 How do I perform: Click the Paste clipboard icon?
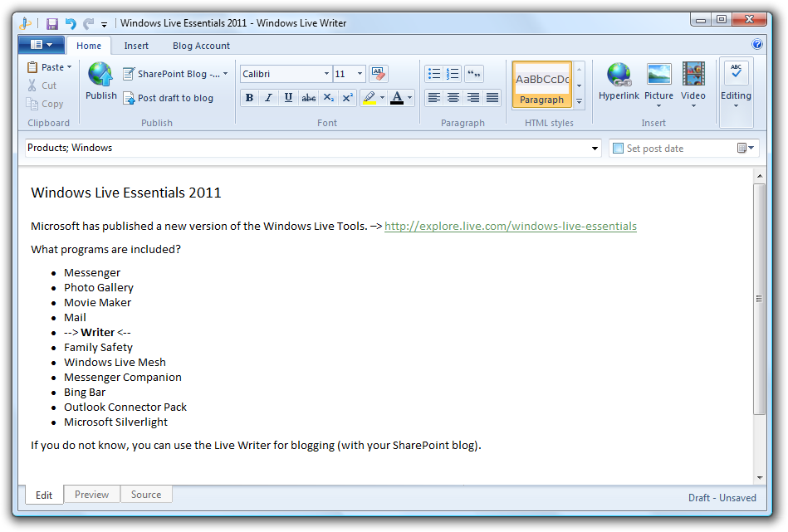32,67
